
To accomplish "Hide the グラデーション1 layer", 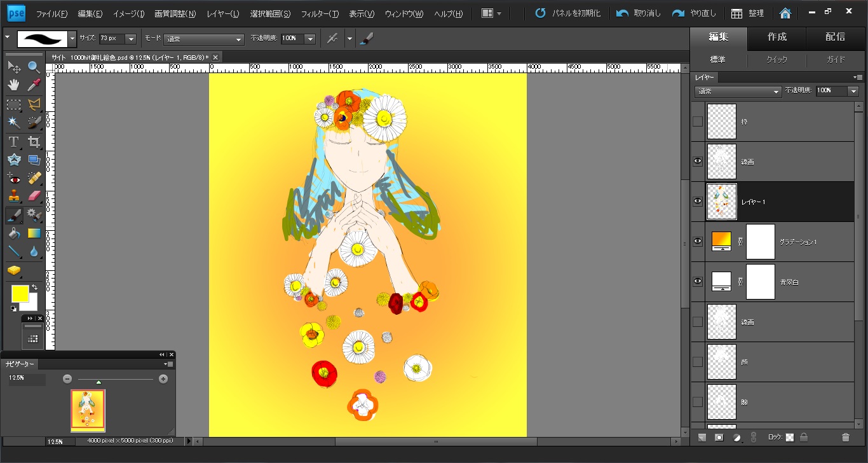I will tap(698, 242).
